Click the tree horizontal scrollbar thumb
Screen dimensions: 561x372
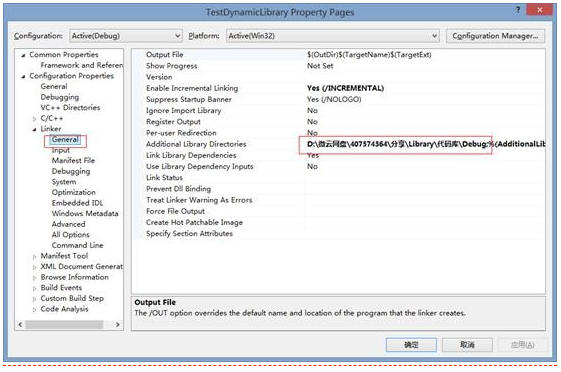(64, 324)
